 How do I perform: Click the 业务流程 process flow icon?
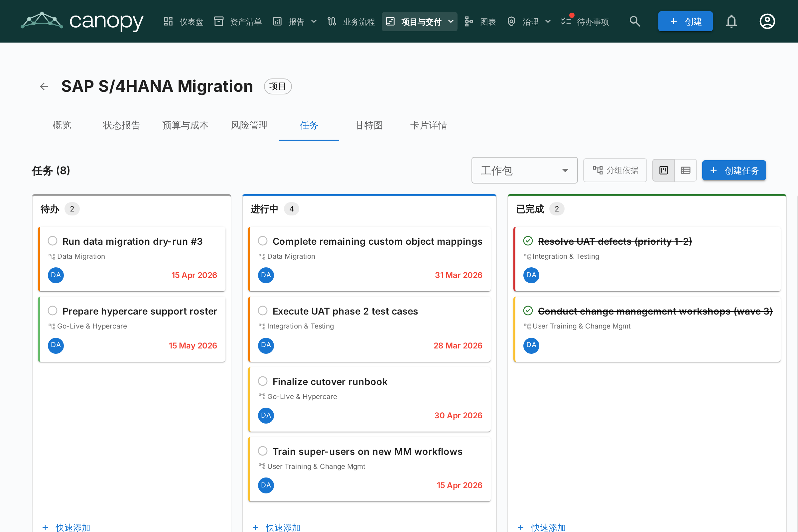(x=332, y=21)
